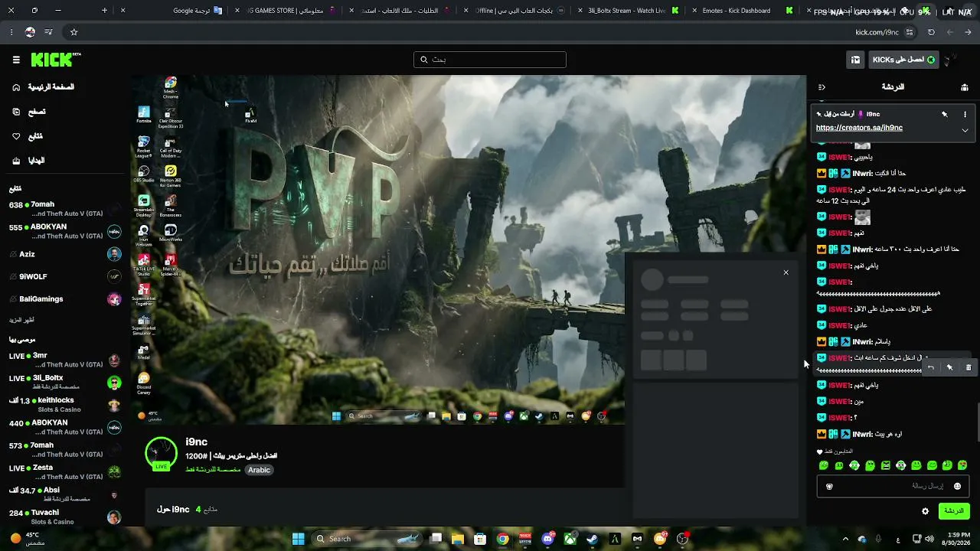Open Xbox app from the Windows taskbar
The image size is (980, 551).
coord(570,539)
